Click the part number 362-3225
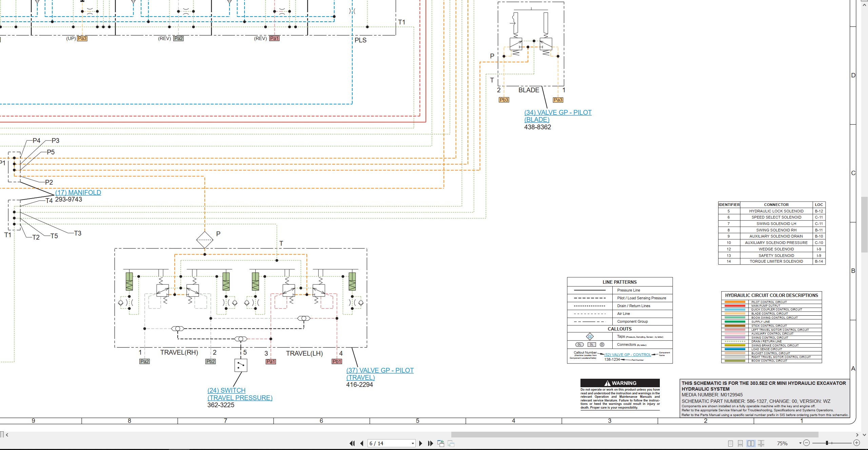Image resolution: width=868 pixels, height=450 pixels. [x=221, y=405]
